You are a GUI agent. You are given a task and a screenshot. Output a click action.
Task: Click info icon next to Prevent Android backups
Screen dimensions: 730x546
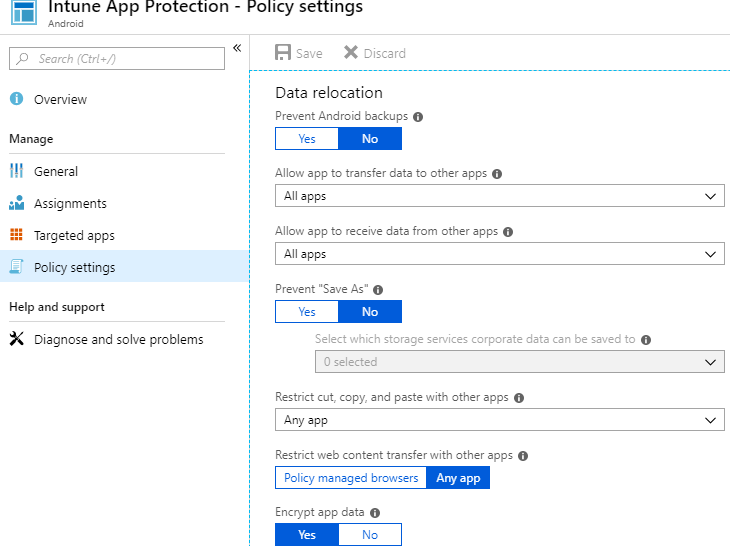click(x=418, y=117)
